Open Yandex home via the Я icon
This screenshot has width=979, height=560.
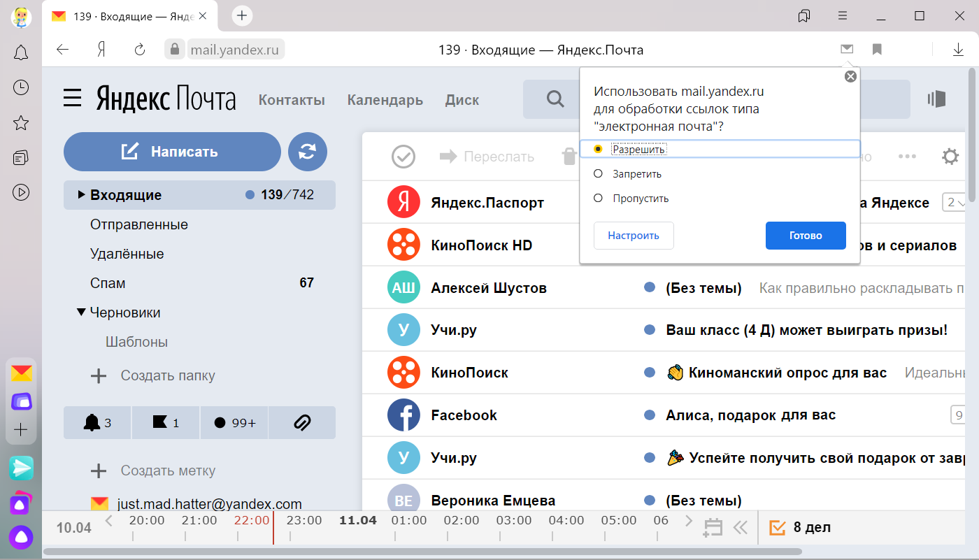[101, 50]
